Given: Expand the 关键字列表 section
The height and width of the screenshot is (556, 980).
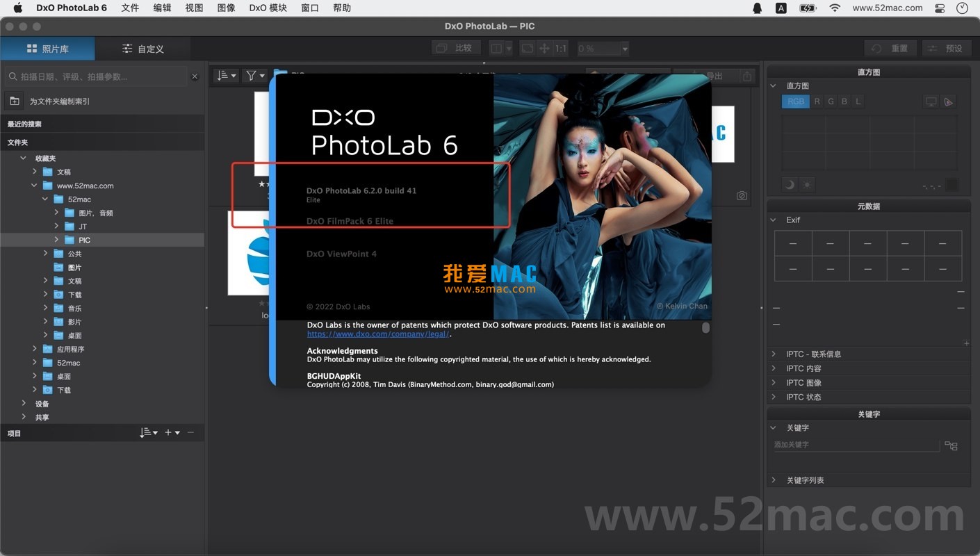Looking at the screenshot, I should pyautogui.click(x=774, y=480).
